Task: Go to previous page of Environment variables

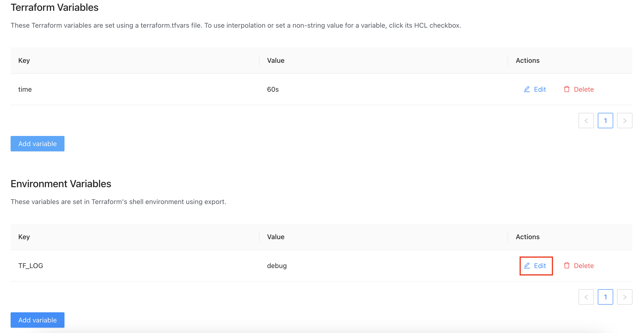Action: click(x=586, y=297)
